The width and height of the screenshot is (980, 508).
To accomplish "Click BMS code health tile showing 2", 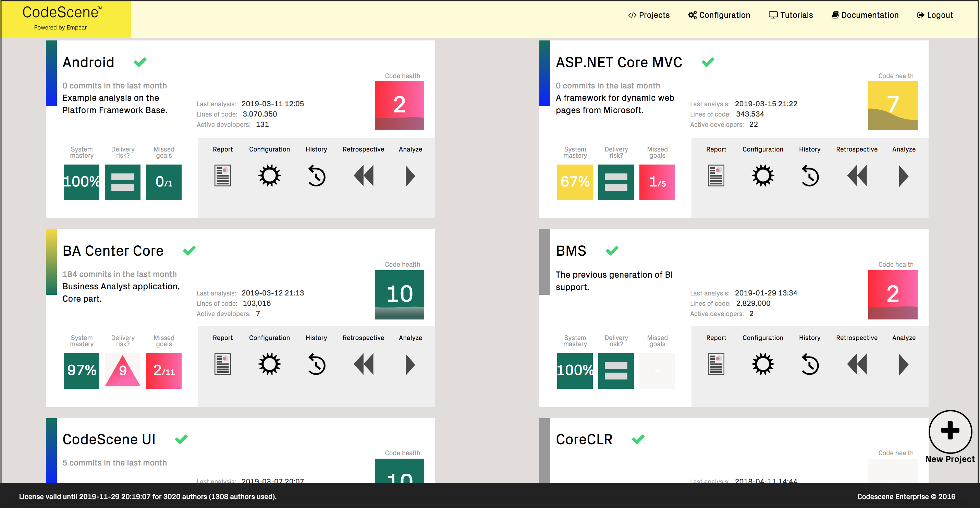I will 893,294.
